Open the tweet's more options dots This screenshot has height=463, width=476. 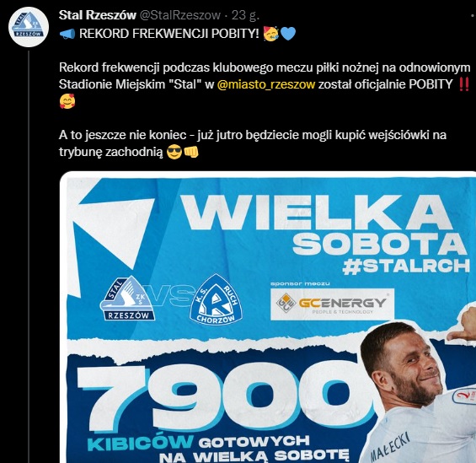click(472, 15)
